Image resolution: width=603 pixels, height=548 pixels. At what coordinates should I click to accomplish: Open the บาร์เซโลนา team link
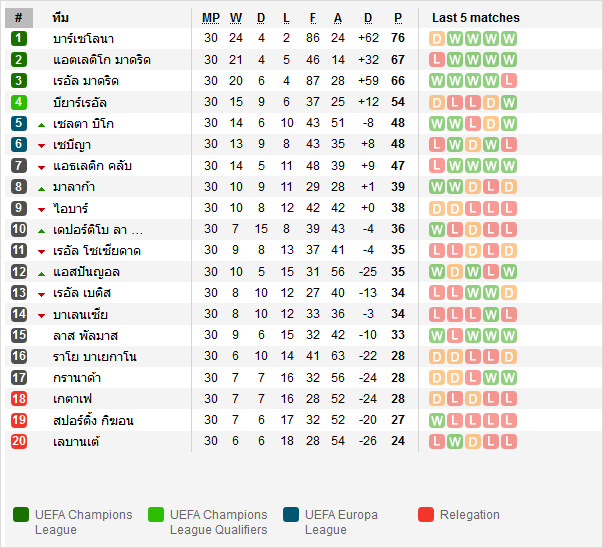pyautogui.click(x=83, y=39)
